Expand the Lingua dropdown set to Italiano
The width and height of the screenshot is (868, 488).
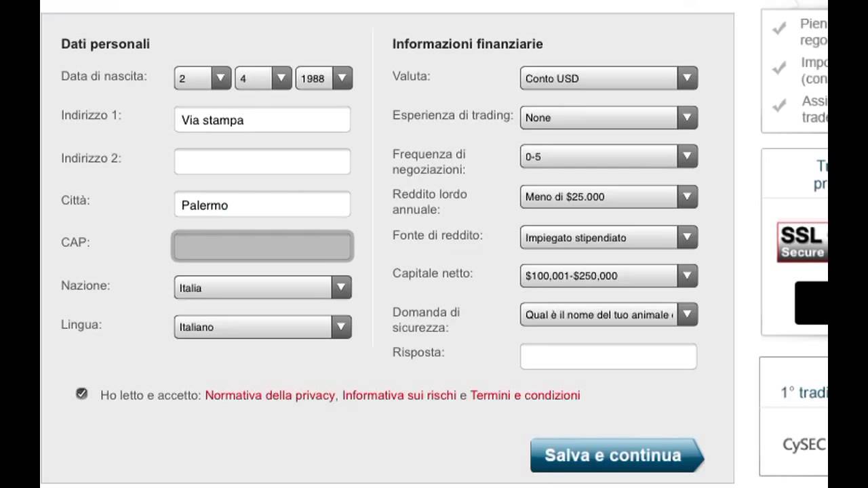click(262, 327)
